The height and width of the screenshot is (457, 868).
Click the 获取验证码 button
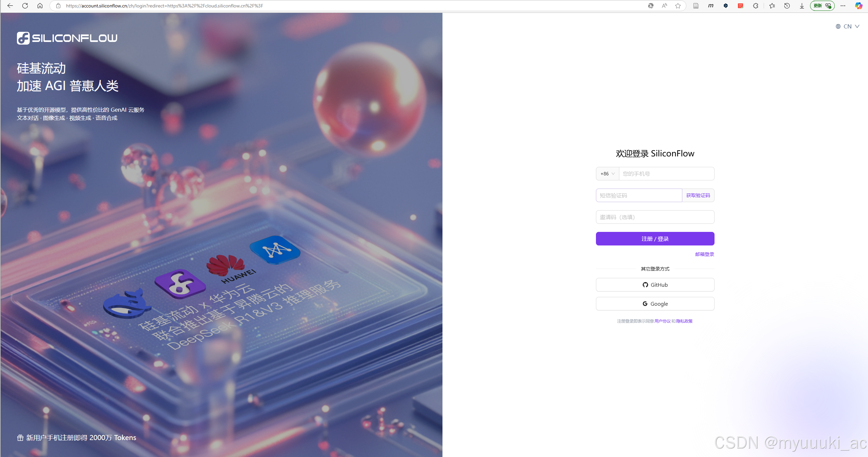[x=698, y=195]
